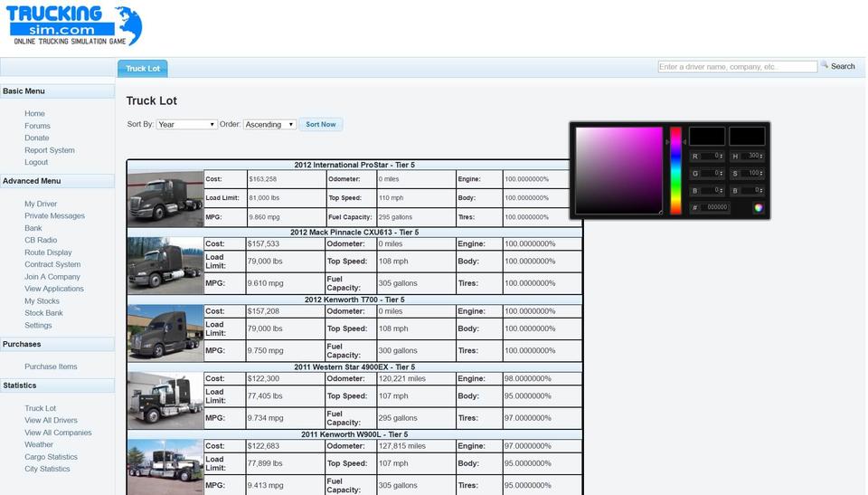Viewport: 868px width, 495px height.
Task: Open the Mack Pinnacle CXU613 truck image
Action: [165, 265]
